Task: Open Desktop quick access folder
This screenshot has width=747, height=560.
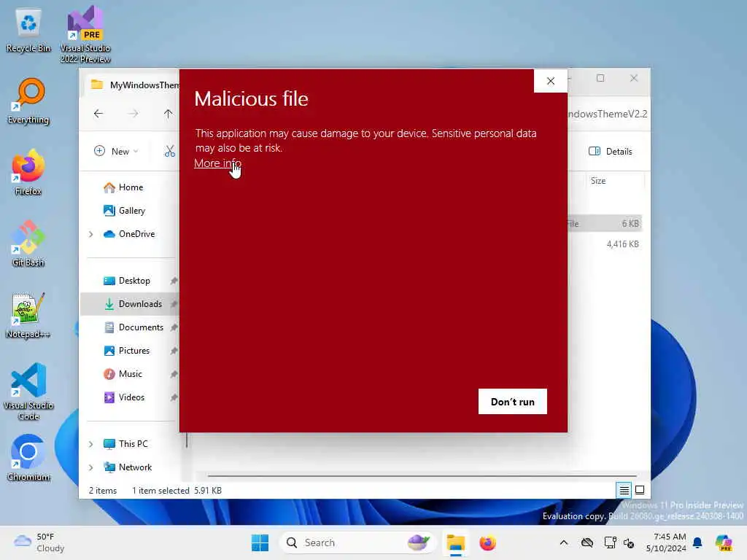Action: point(127,281)
